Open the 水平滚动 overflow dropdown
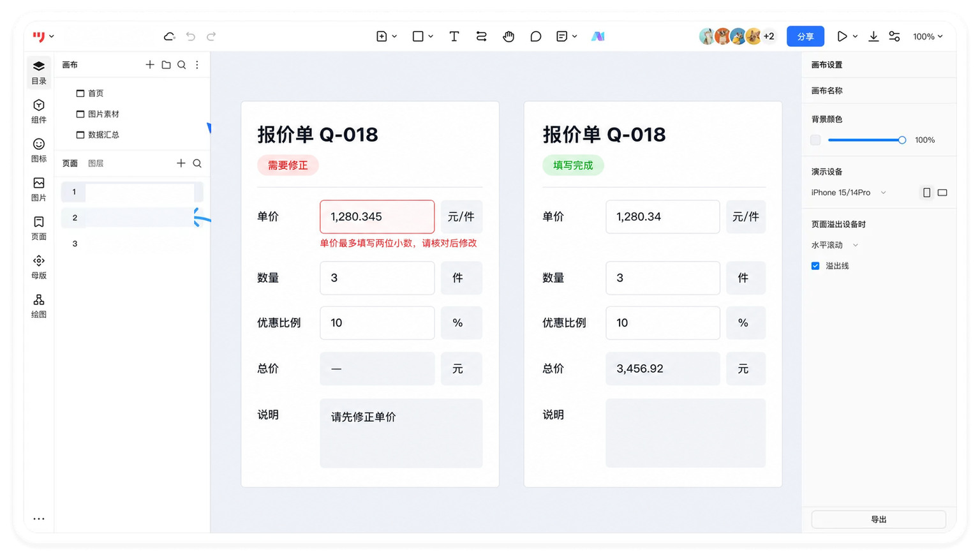Viewport: 980px width, 559px height. coord(835,245)
